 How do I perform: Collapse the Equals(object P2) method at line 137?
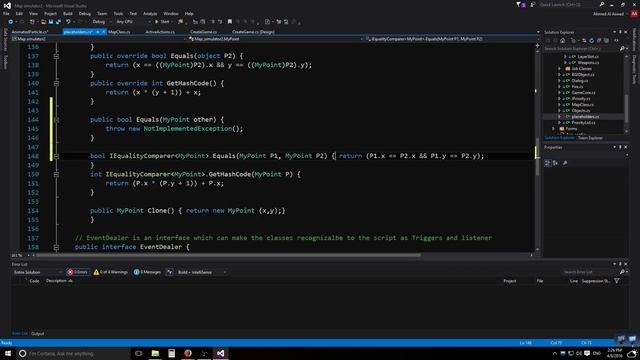pyautogui.click(x=56, y=56)
